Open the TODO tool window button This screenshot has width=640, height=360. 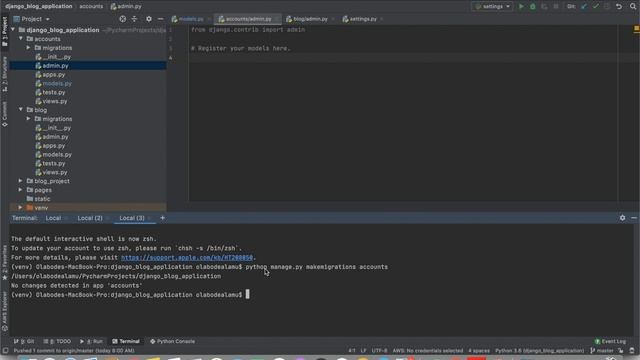pos(58,341)
